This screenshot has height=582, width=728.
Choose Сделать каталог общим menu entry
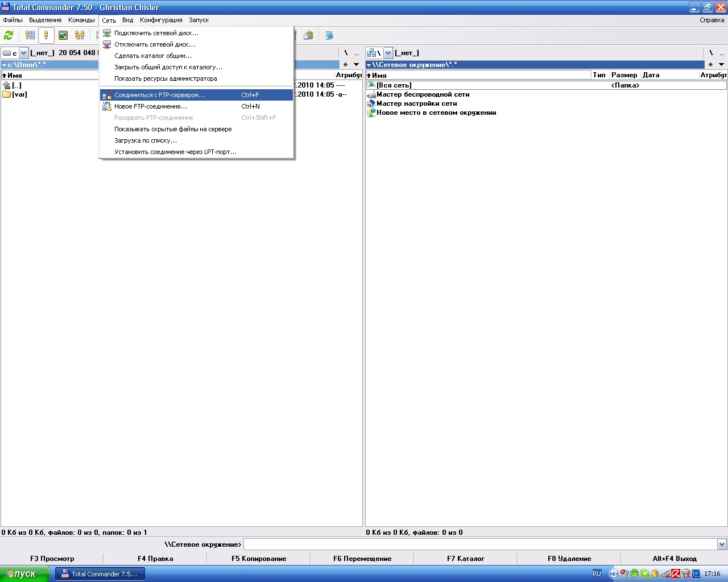(x=197, y=56)
